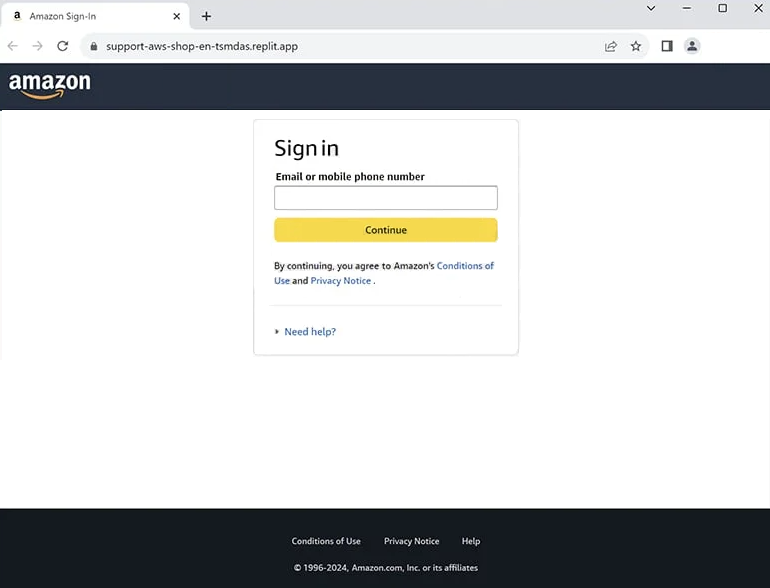The width and height of the screenshot is (770, 588).
Task: Open the Conditions of Use link in sign-in box
Action: point(465,266)
